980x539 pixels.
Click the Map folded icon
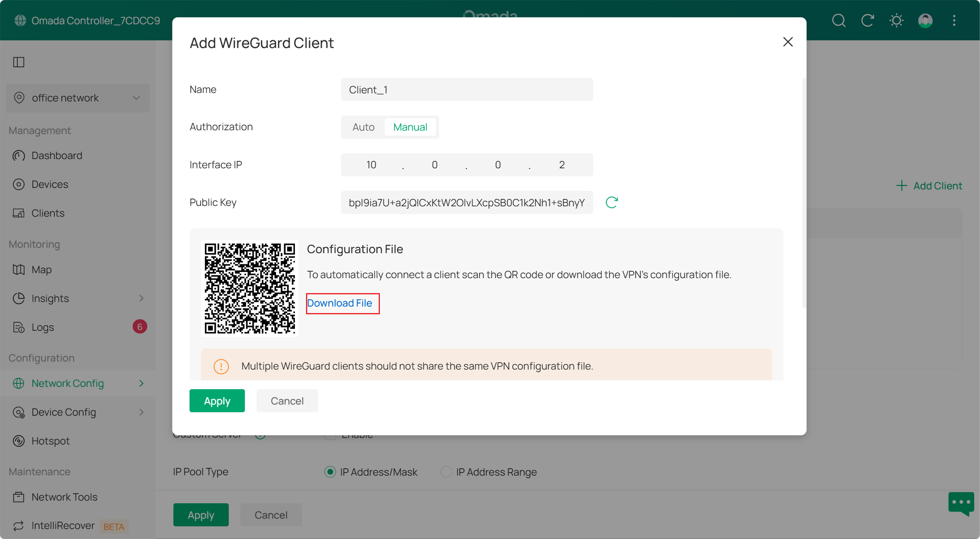pos(19,269)
